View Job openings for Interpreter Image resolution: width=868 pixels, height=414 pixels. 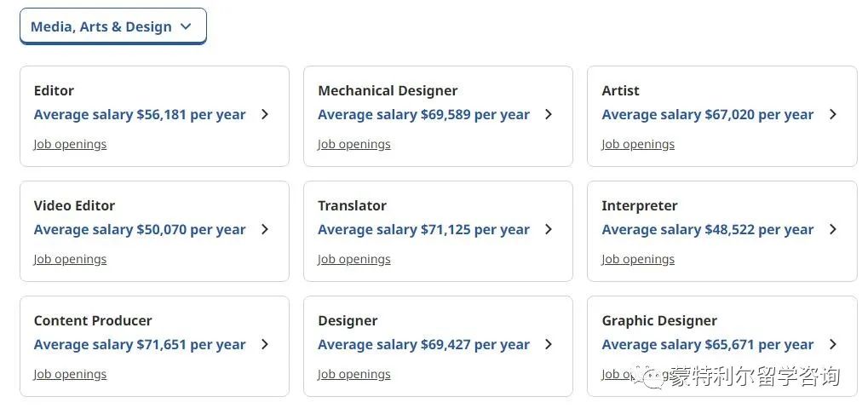tap(638, 260)
